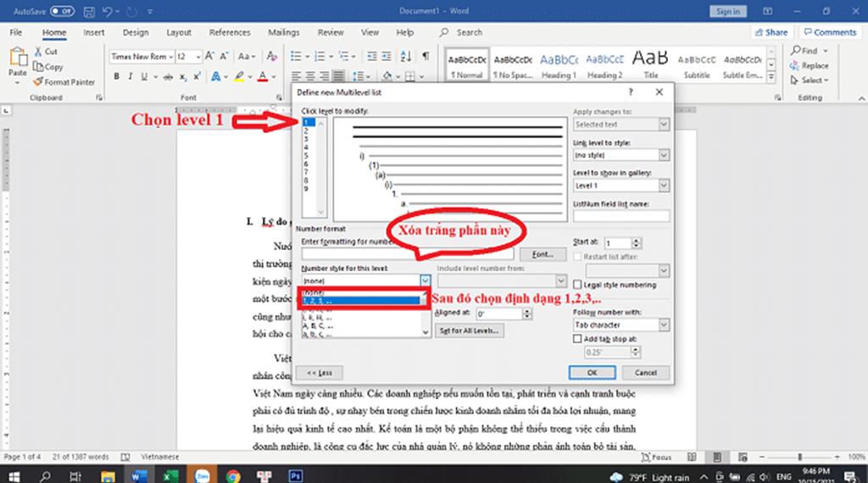Click Cancel in the dialog
Screen dimensions: 868x483
(x=645, y=372)
